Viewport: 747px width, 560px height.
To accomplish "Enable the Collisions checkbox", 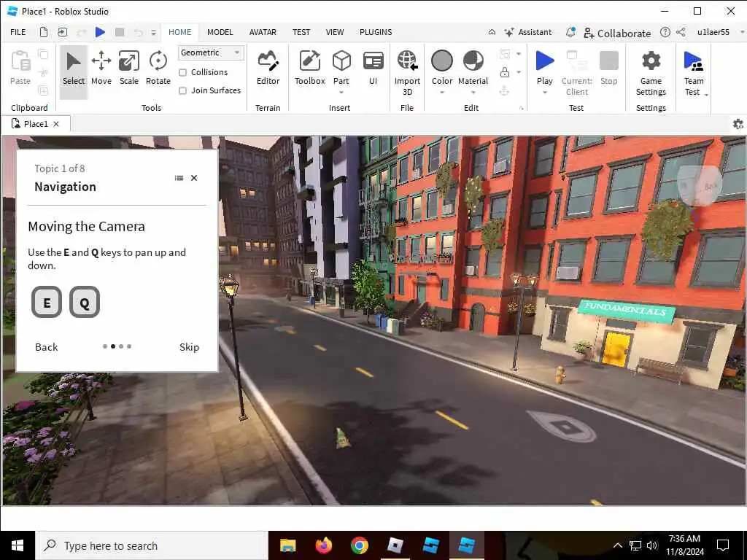I will [183, 72].
